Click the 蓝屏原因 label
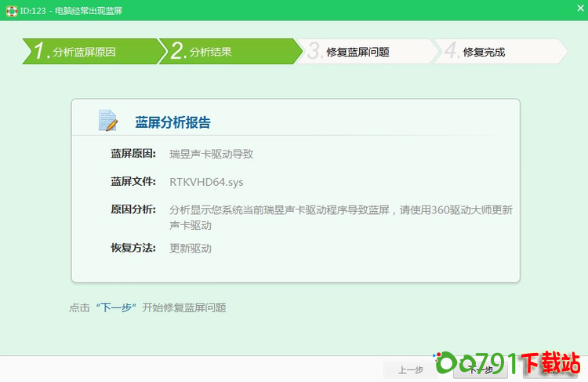 tap(133, 154)
